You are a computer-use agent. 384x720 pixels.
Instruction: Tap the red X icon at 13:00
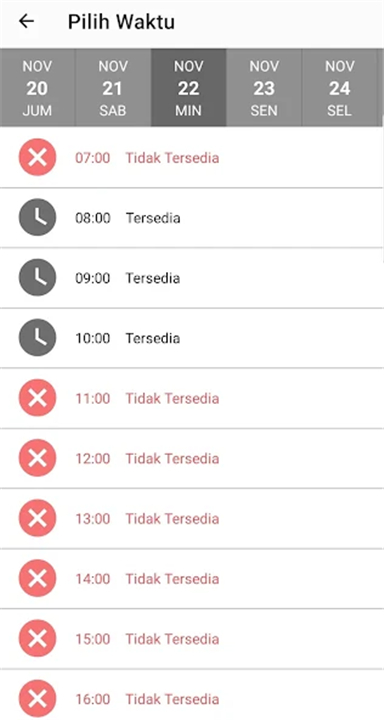point(37,518)
